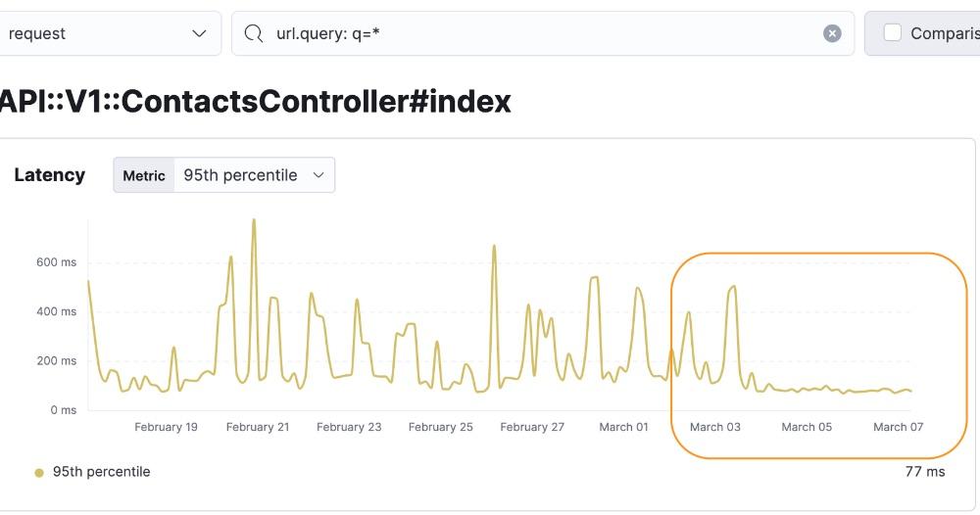Click the yellow legend color dot
This screenshot has height=515, width=980.
39,473
